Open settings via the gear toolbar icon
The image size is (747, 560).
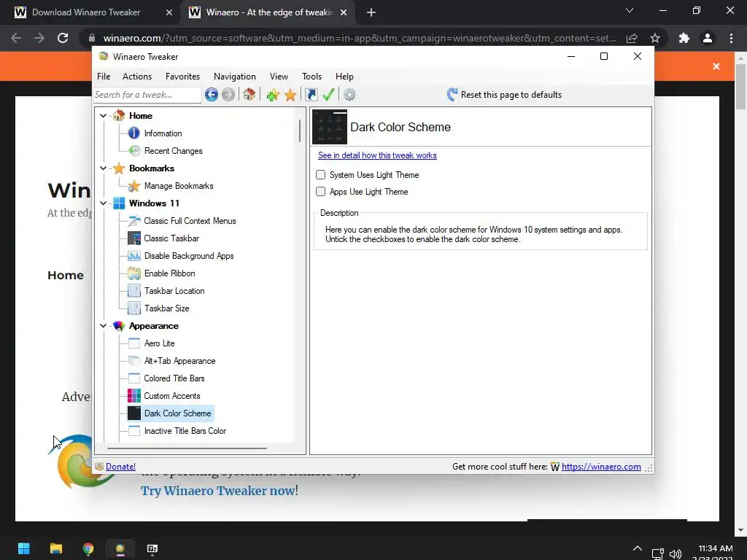pos(349,95)
